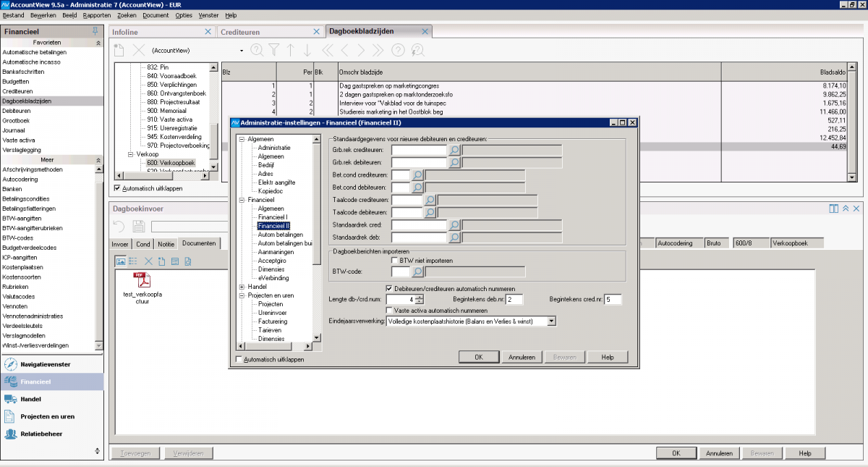
Task: Open lookup for BTW-code
Action: click(x=417, y=272)
